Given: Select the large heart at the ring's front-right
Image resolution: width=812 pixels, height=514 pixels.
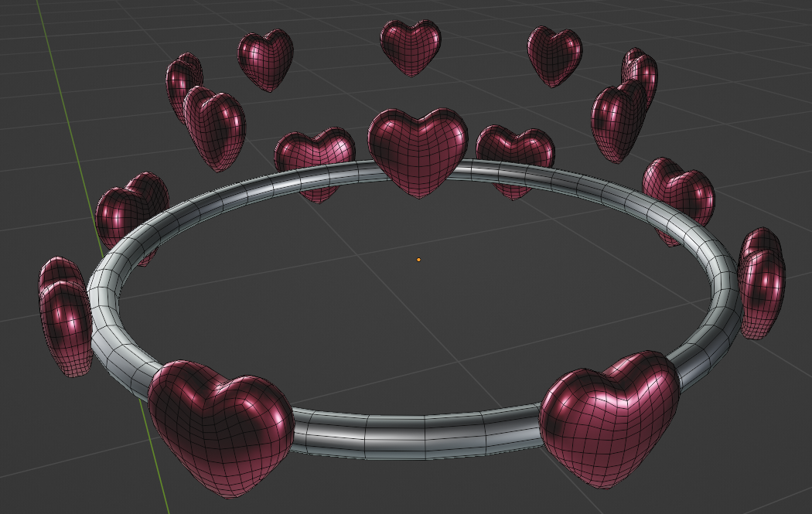Looking at the screenshot, I should pos(609,420).
